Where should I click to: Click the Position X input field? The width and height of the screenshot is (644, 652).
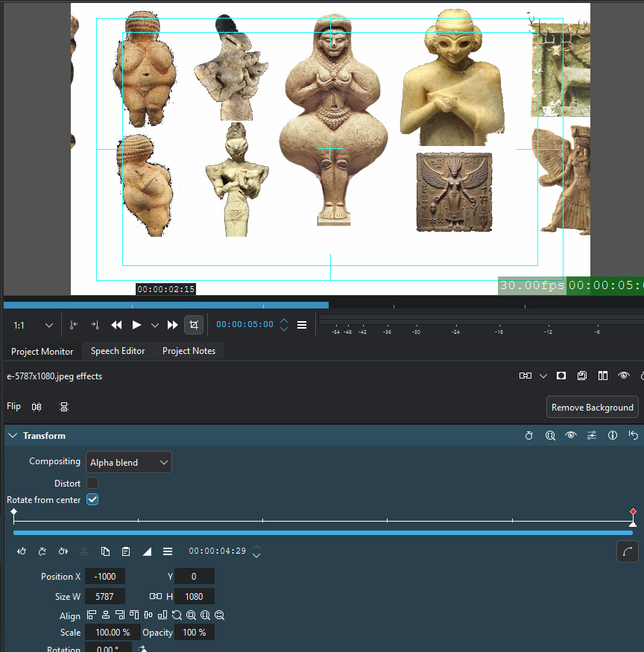(105, 577)
